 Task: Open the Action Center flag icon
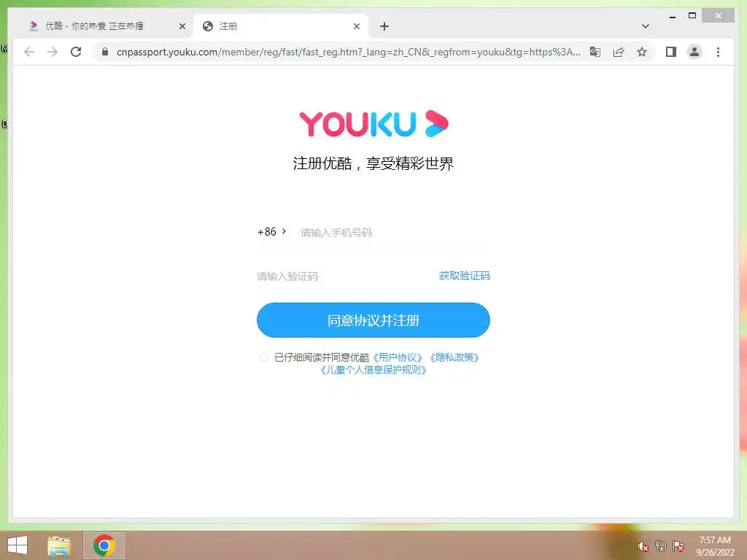click(x=678, y=545)
